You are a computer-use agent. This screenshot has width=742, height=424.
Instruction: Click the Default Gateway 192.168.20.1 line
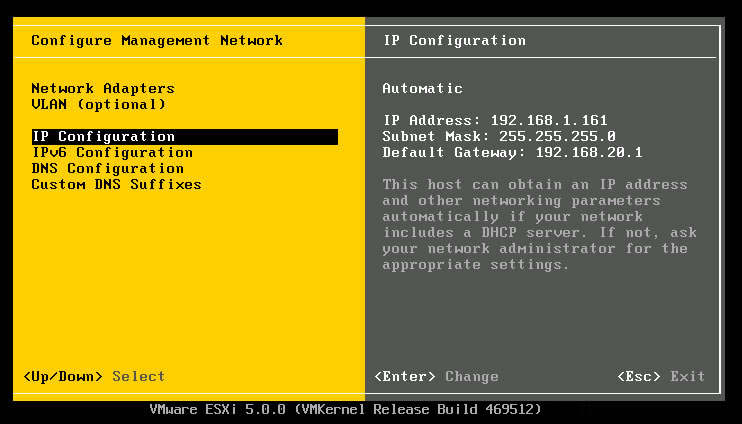click(x=512, y=152)
